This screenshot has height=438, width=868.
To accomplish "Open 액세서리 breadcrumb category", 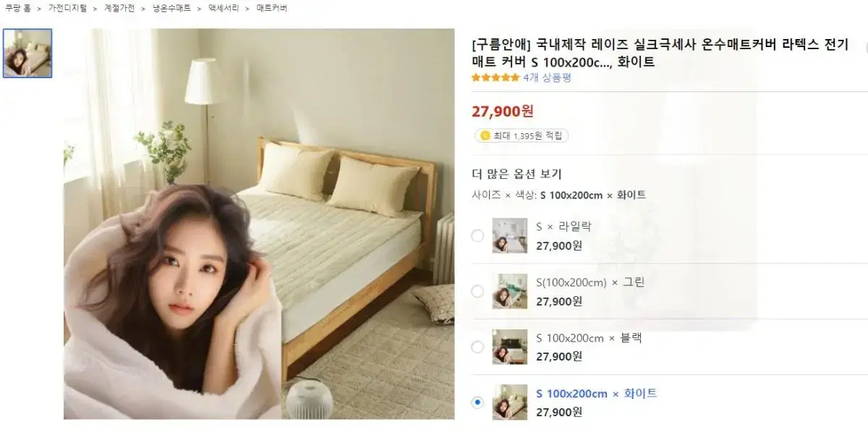I will pos(224,8).
